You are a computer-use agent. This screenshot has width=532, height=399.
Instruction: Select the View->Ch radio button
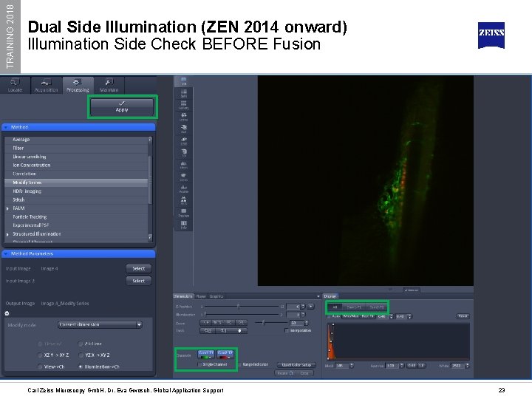coord(40,366)
